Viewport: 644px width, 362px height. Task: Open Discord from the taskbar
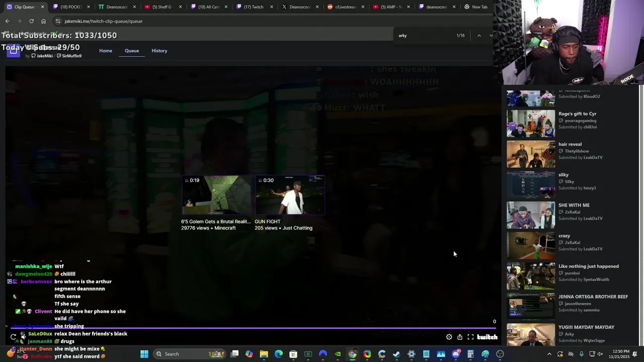pos(456,354)
